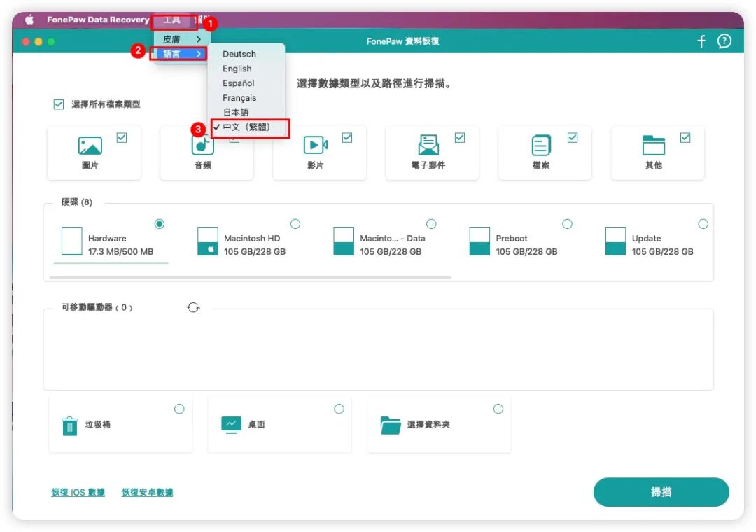Click the Macinto... - Data drive icon

pos(344,241)
